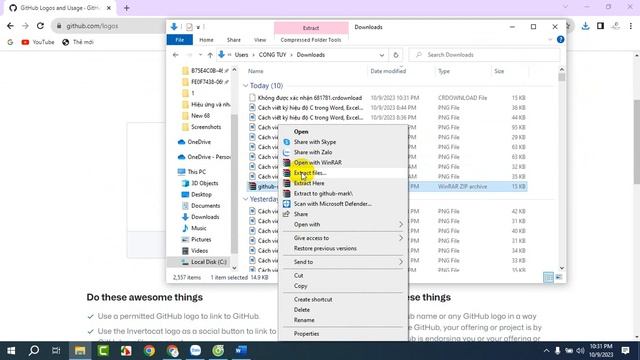Click Restore previous versions
Viewport: 640px width, 360px height.
pos(325,249)
